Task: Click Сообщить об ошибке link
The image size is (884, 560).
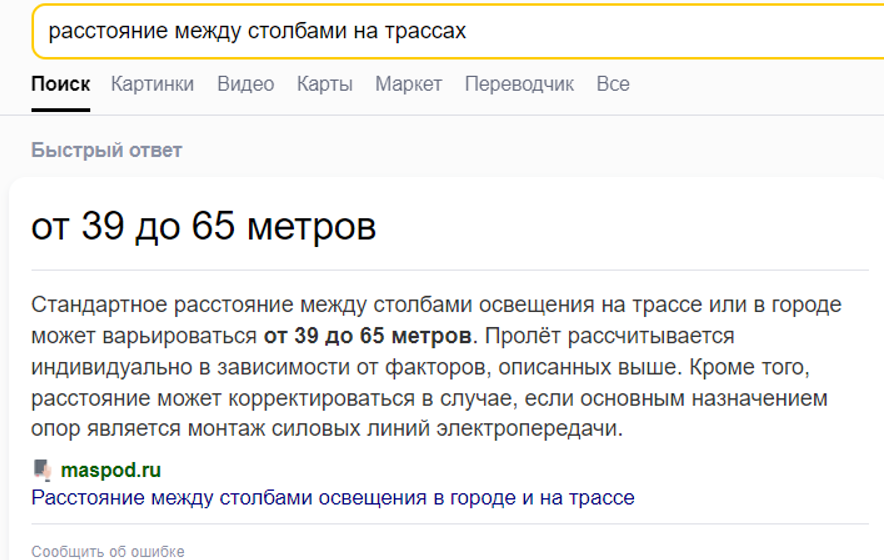Action: 108,551
